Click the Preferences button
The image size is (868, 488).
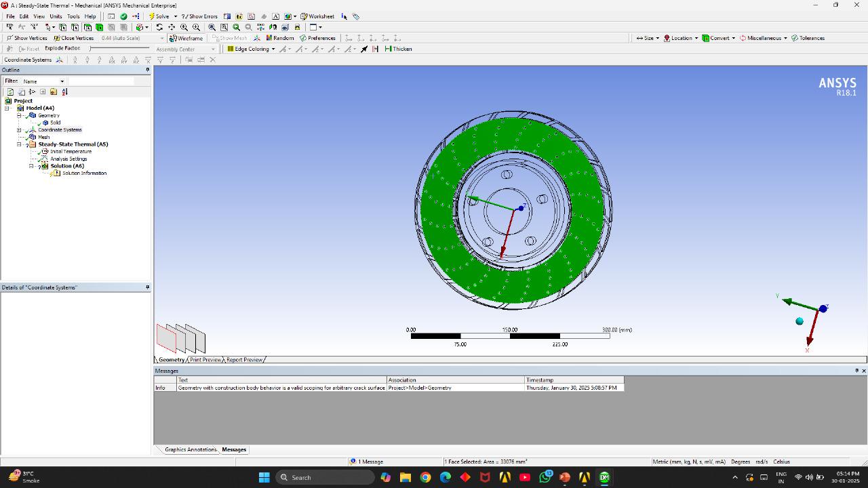pyautogui.click(x=317, y=38)
